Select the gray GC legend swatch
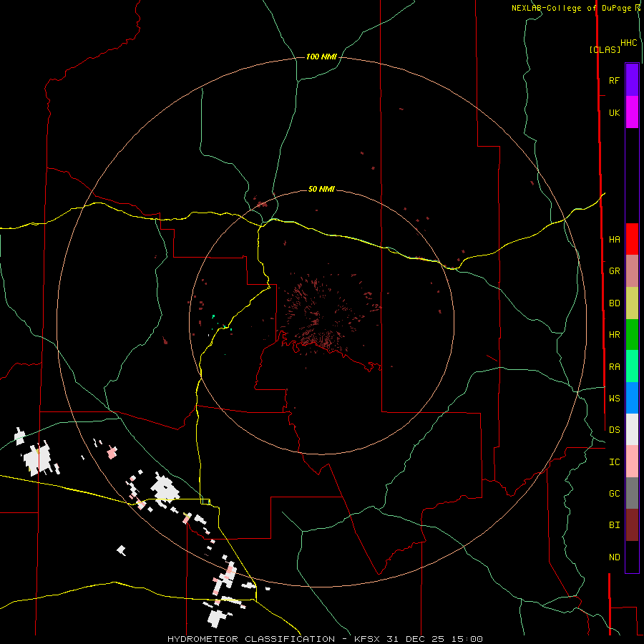 tap(632, 493)
